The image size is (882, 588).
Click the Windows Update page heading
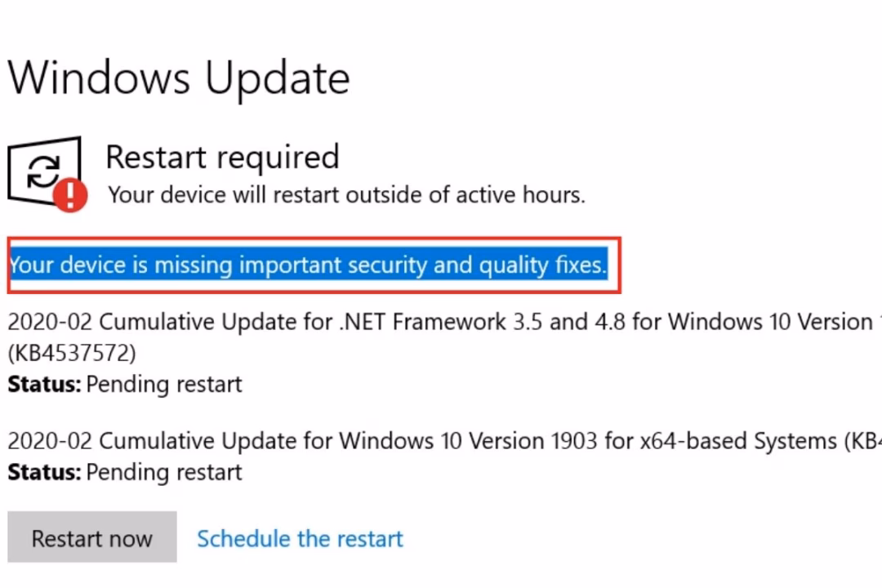click(x=179, y=78)
